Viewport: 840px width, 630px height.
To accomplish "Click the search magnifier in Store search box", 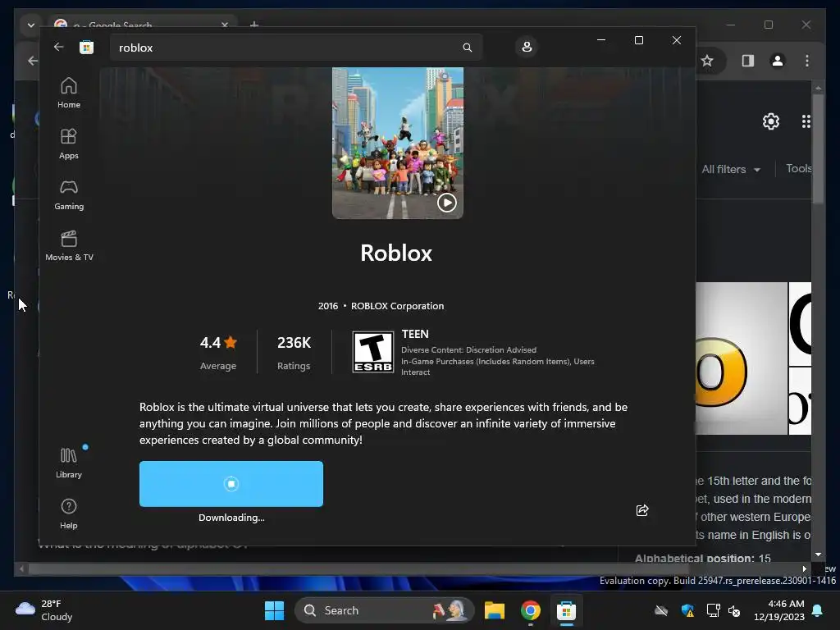I will point(467,47).
